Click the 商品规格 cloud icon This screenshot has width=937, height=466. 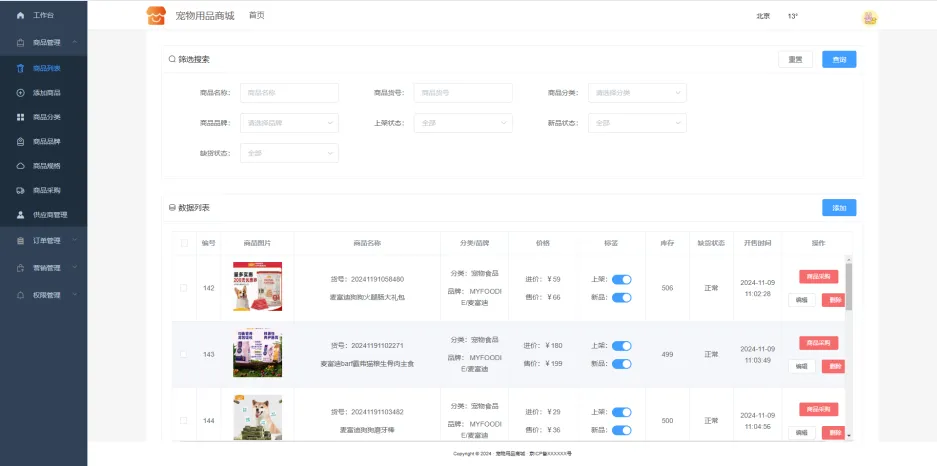[21, 166]
